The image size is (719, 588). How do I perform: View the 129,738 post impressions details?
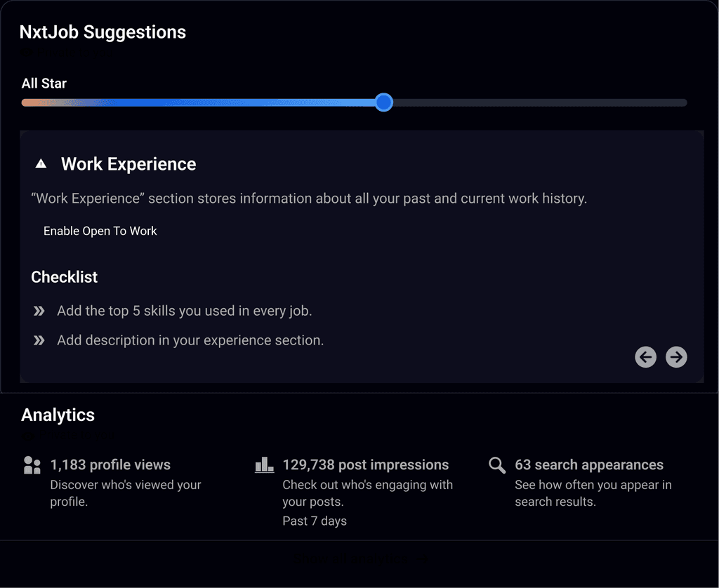pyautogui.click(x=365, y=465)
